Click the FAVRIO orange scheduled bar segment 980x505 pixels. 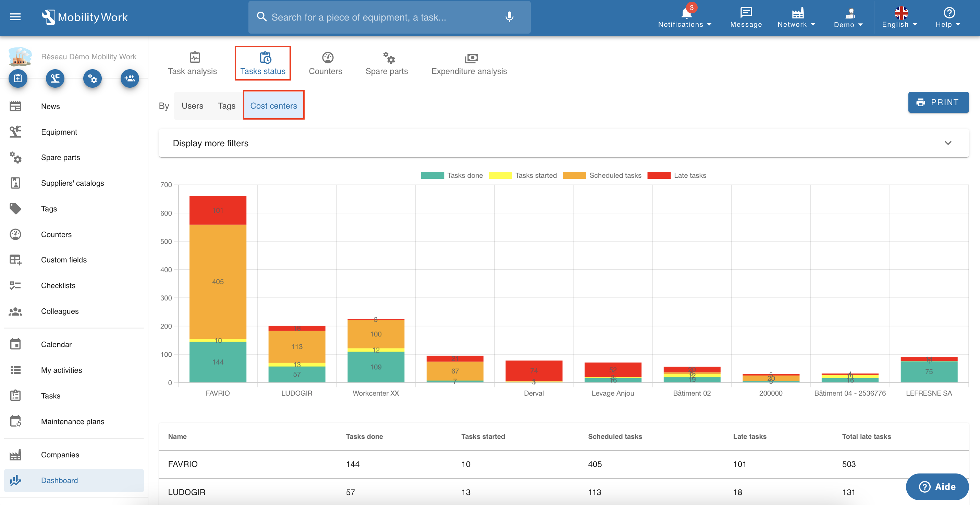coord(218,282)
